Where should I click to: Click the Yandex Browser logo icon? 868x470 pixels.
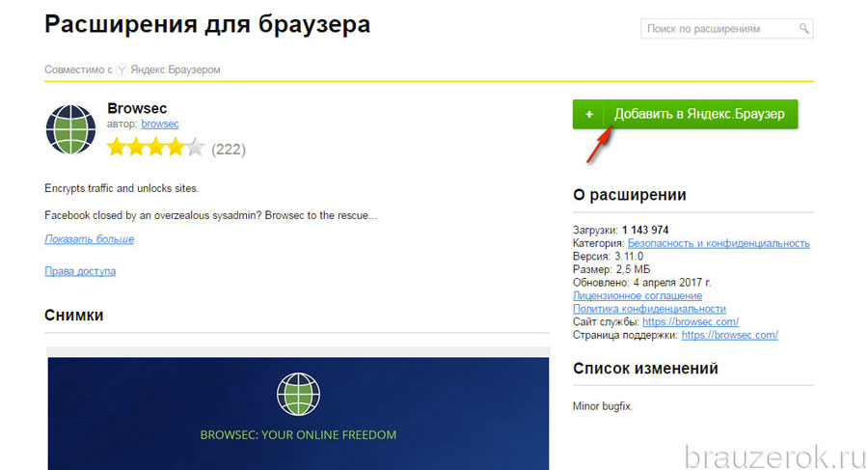tap(122, 69)
